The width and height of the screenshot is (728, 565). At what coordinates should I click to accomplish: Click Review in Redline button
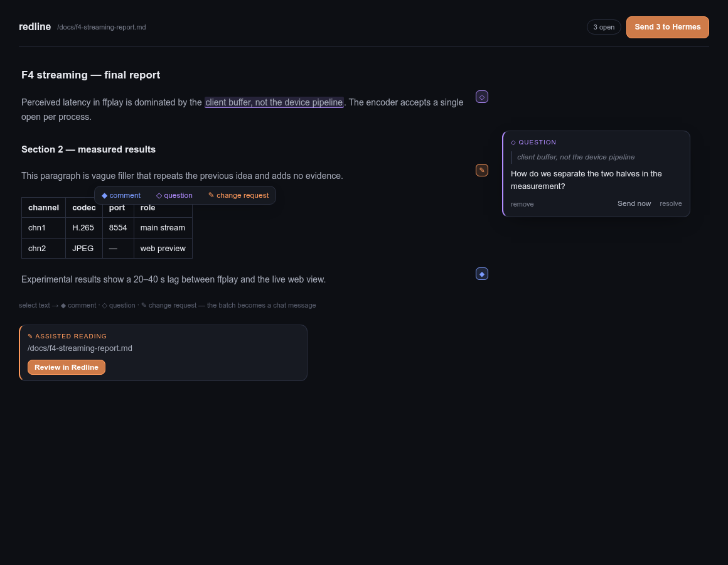67,367
